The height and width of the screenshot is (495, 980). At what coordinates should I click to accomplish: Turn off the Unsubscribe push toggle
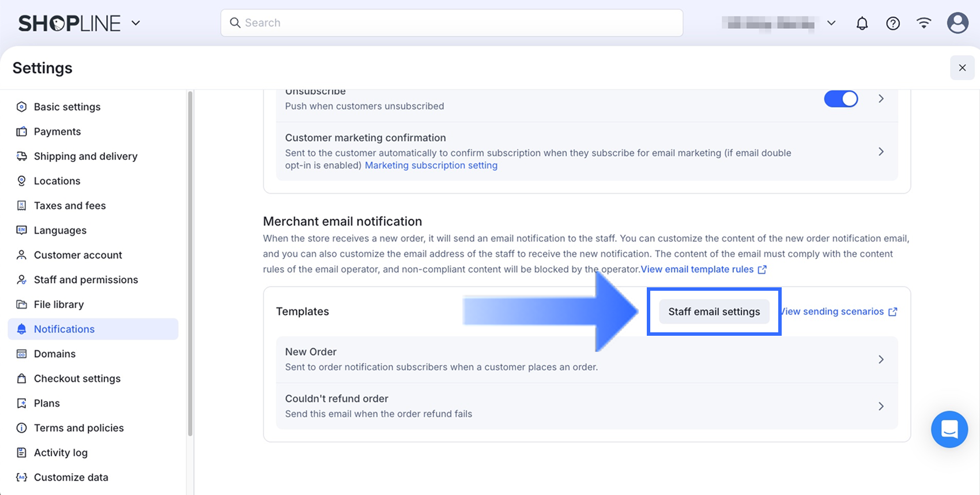[840, 99]
